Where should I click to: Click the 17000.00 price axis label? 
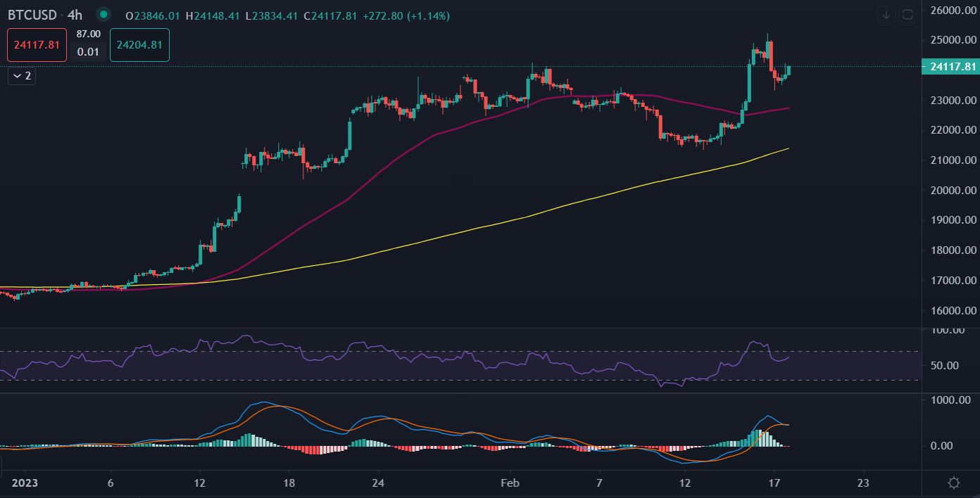953,281
